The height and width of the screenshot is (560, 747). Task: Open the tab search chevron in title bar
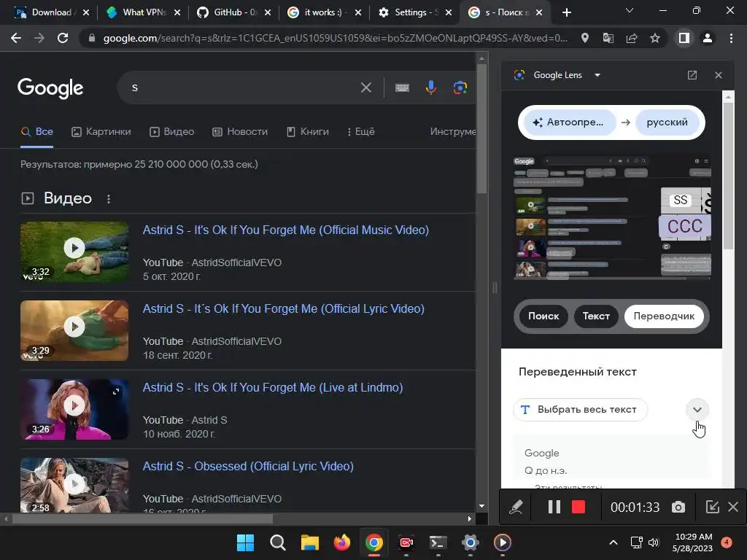pos(630,10)
